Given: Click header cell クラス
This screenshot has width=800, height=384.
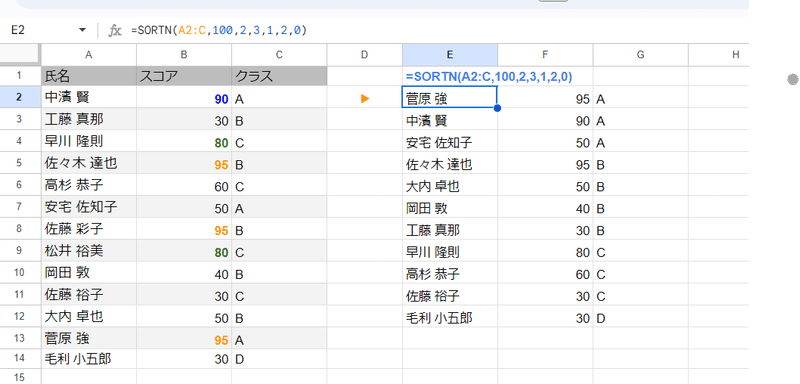Looking at the screenshot, I should click(279, 76).
